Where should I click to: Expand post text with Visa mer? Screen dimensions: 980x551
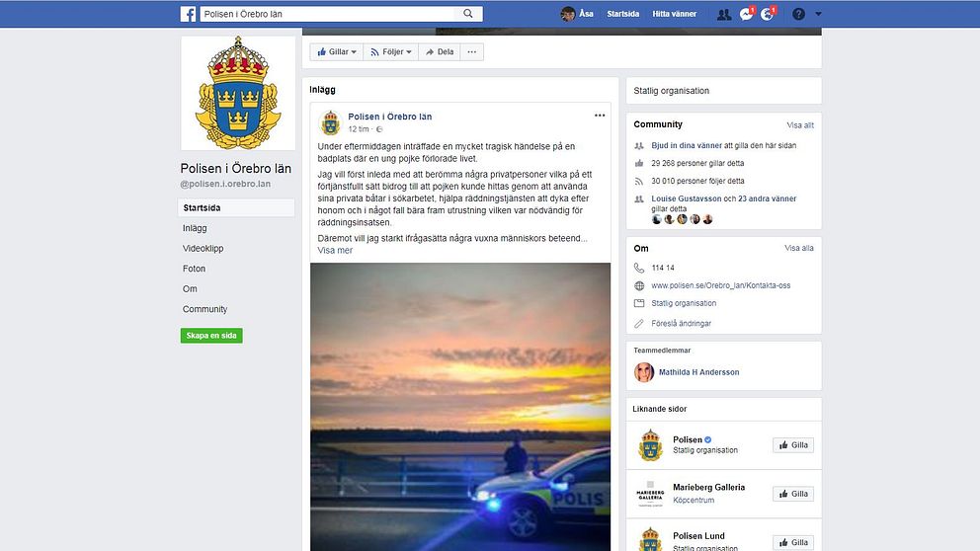click(335, 250)
